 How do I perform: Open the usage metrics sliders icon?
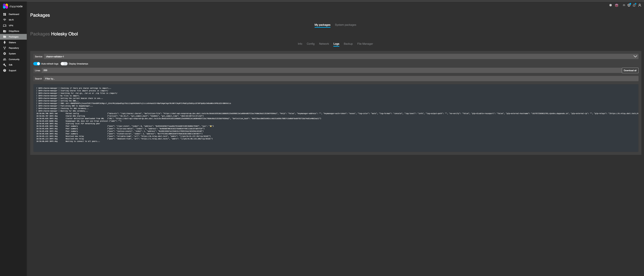coord(624,5)
